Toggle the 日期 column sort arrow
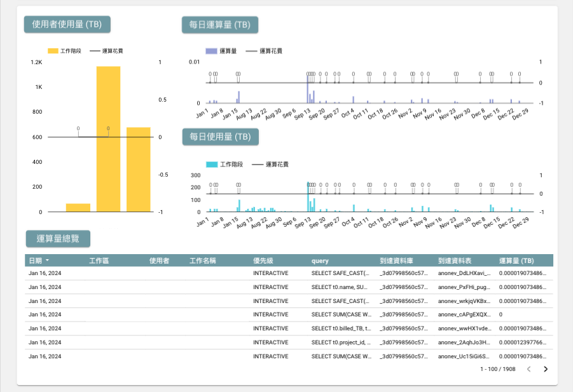 point(48,260)
